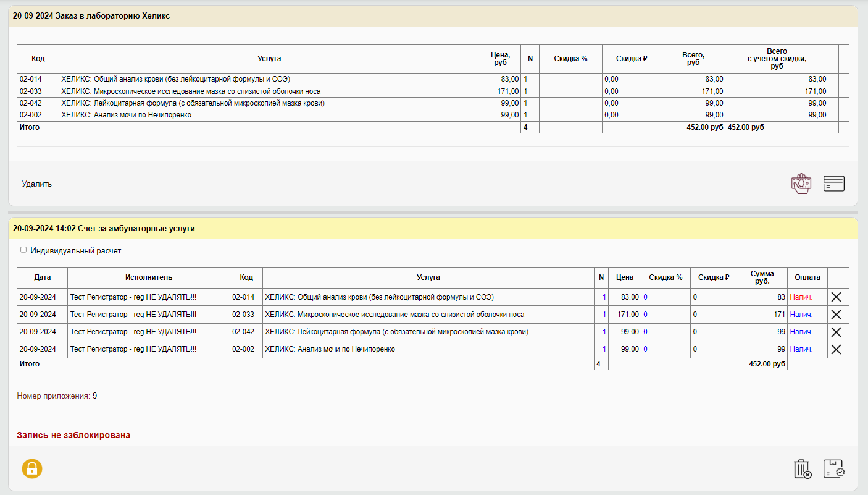The image size is (868, 495).
Task: Click Скидка % value for invoice row 02-014
Action: tap(646, 297)
